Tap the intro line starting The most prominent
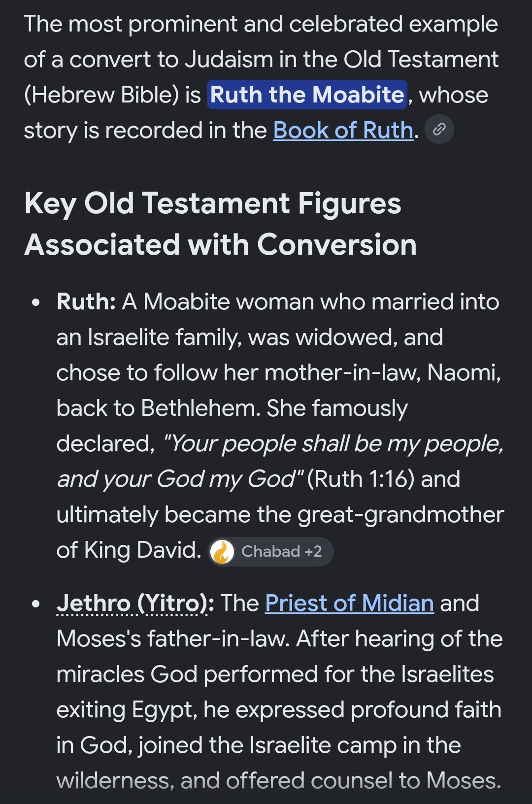The image size is (532, 804). coord(261,24)
